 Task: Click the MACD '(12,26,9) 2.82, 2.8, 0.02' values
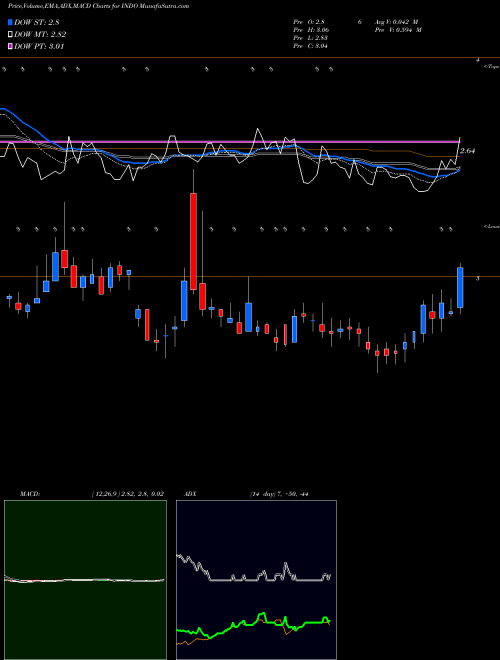(128, 494)
